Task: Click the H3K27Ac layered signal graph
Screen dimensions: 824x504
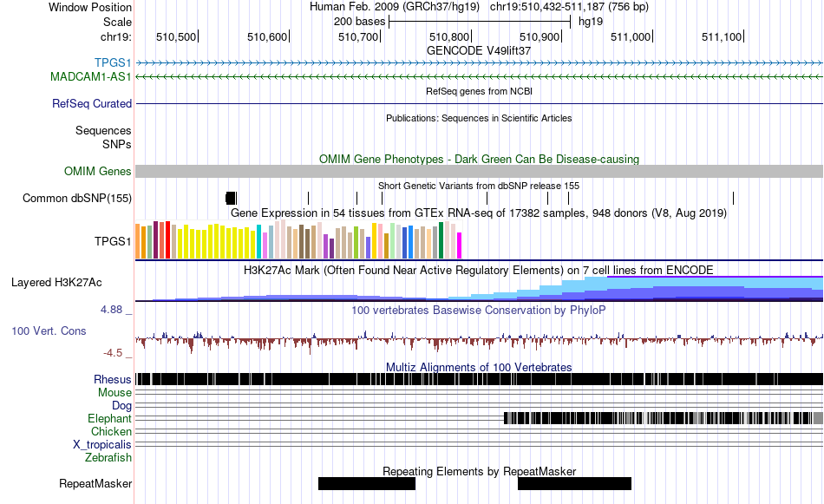Action: point(479,289)
